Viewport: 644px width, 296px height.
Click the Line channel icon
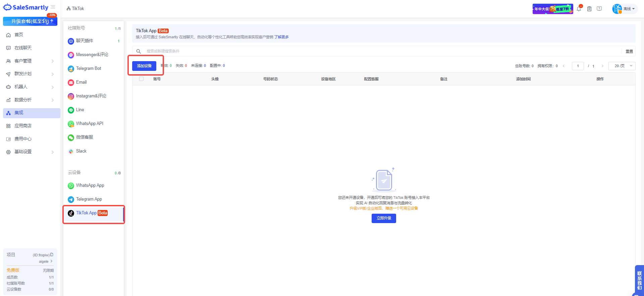point(71,110)
